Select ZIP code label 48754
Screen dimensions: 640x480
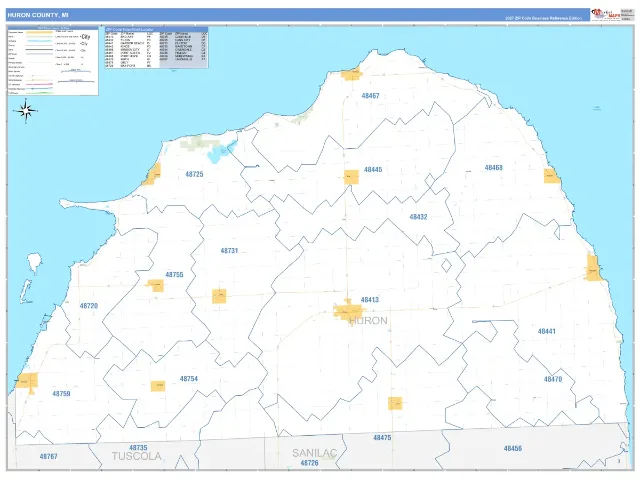click(x=189, y=379)
